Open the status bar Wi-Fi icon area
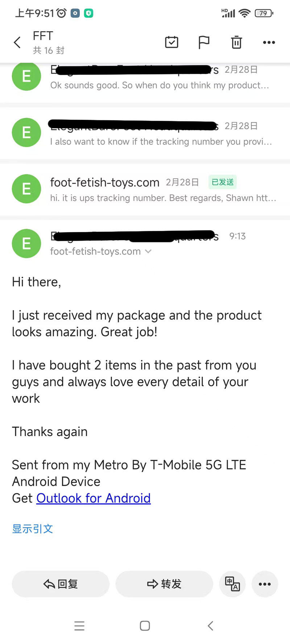The image size is (290, 644). (x=245, y=13)
